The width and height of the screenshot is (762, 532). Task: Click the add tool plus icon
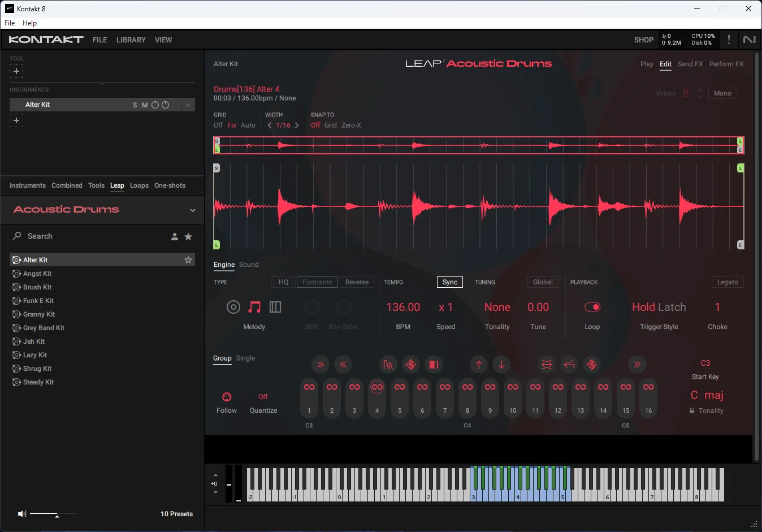16,71
